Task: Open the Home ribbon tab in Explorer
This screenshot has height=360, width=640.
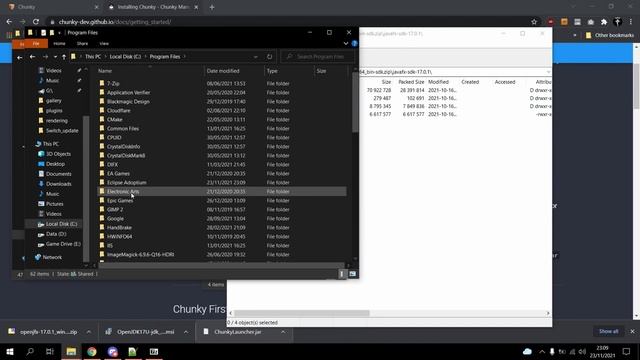Action: [59, 43]
